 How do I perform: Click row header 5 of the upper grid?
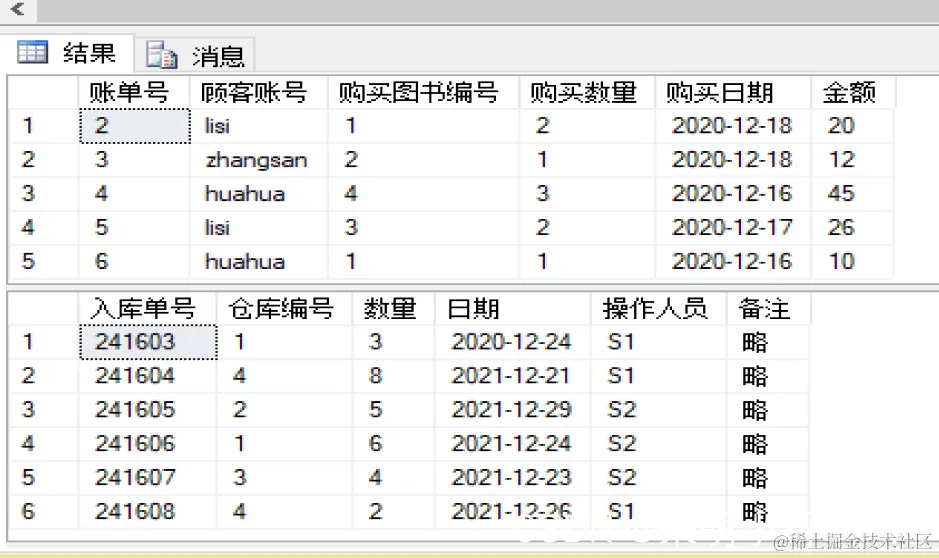44,262
